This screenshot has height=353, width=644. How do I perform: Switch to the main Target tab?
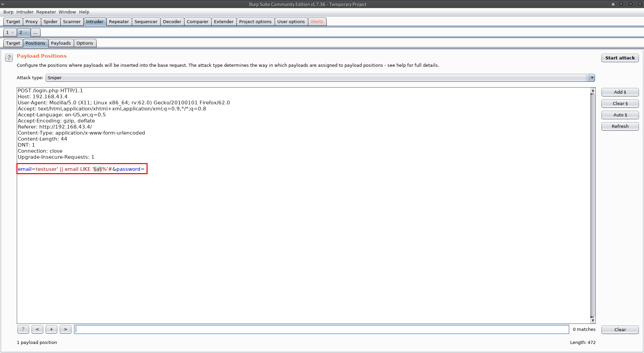tap(13, 22)
